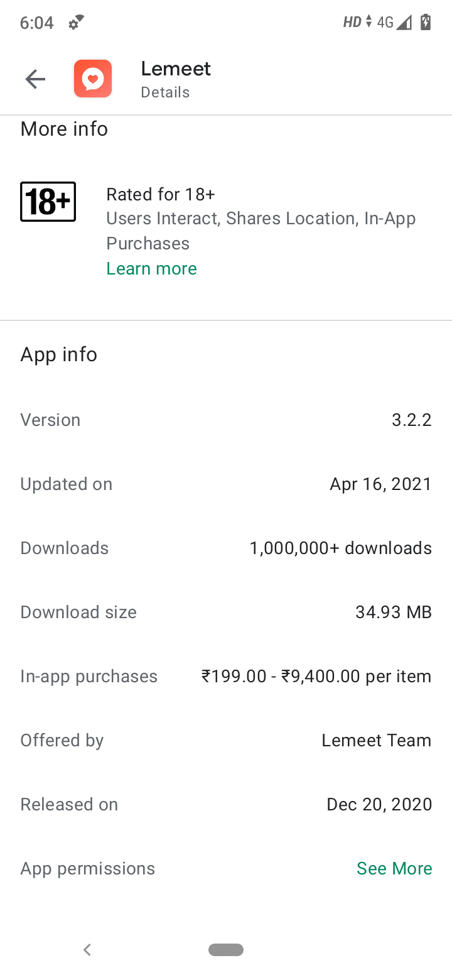Tap the Lemeet app icon
This screenshot has width=452, height=980.
[x=93, y=79]
